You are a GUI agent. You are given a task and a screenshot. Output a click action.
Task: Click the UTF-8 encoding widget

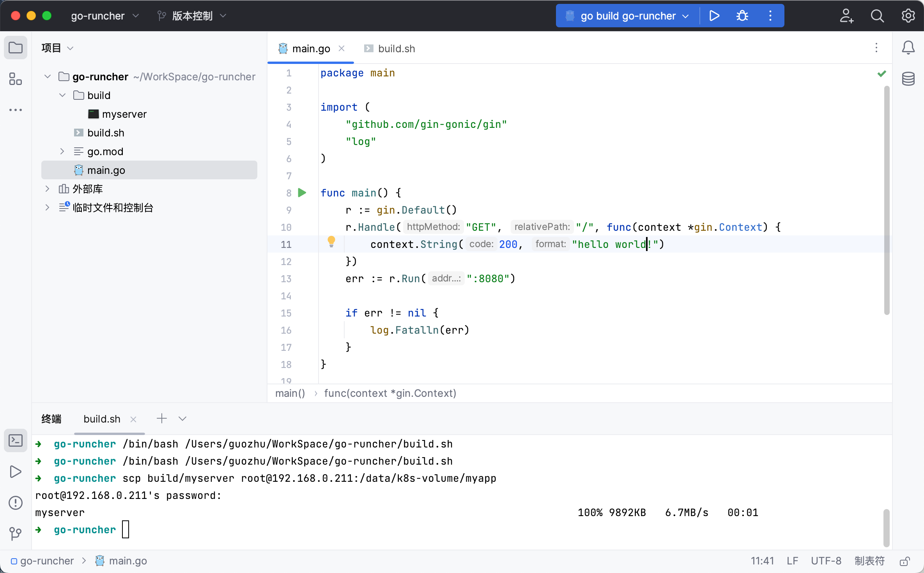826,561
